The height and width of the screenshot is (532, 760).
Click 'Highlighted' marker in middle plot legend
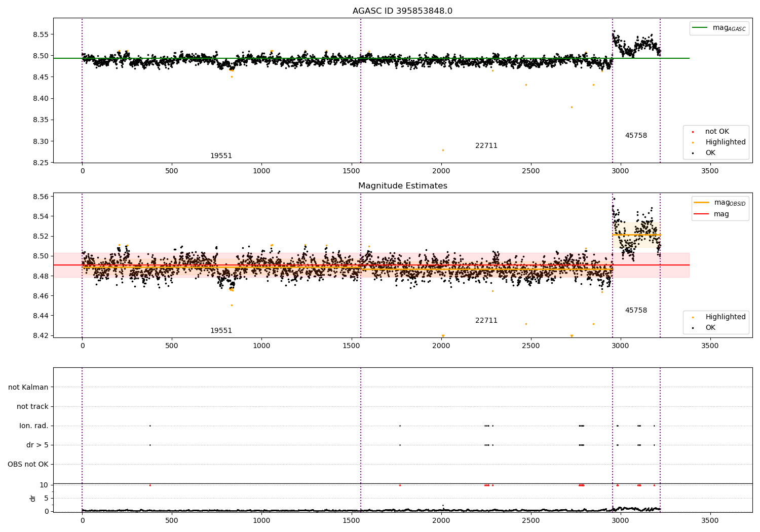click(x=693, y=317)
